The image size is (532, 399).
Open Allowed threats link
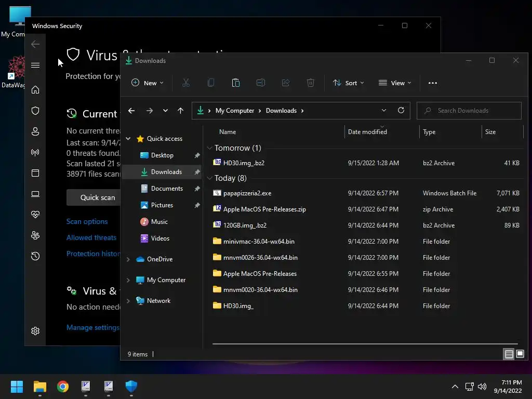tap(91, 237)
